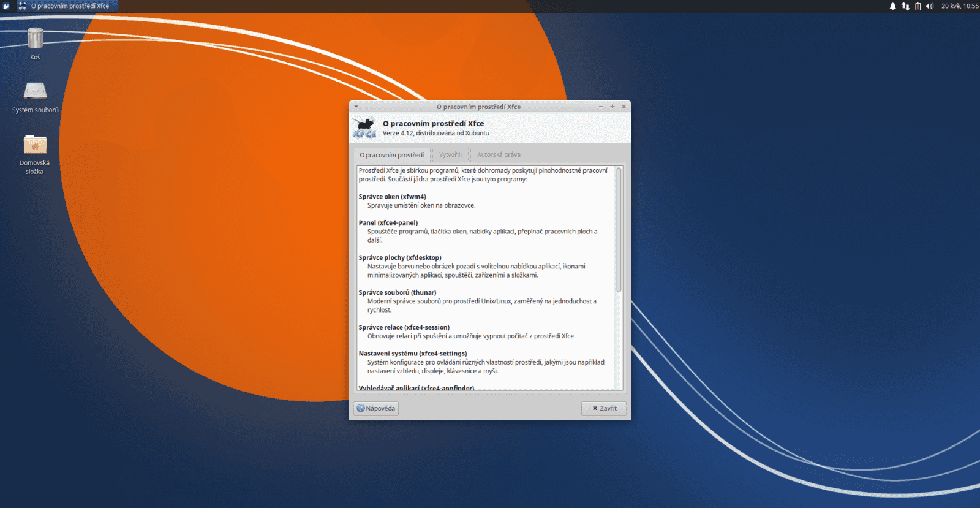This screenshot has height=508, width=980.
Task: Switch to the O pracovním prostředí tab
Action: pos(392,155)
